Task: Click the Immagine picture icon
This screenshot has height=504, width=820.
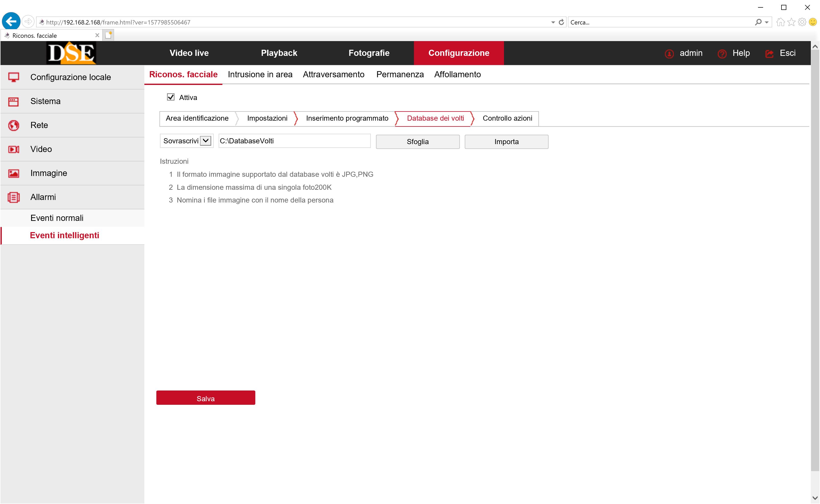Action: (x=14, y=173)
